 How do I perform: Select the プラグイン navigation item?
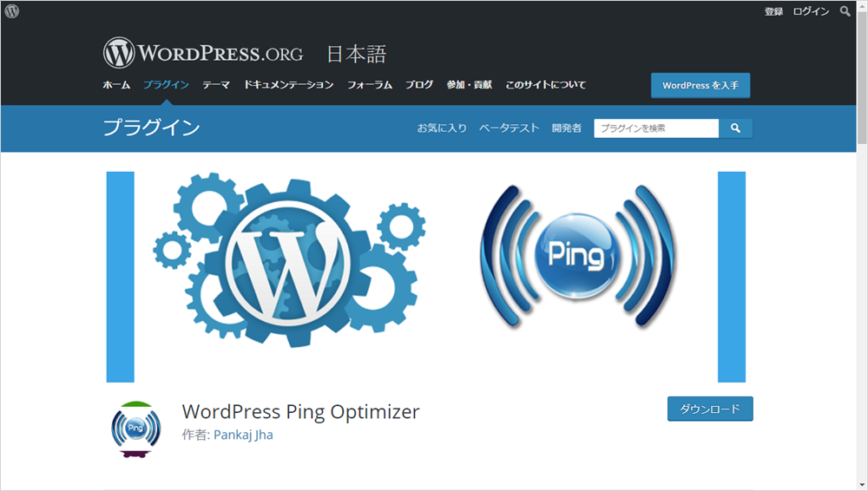pos(166,85)
